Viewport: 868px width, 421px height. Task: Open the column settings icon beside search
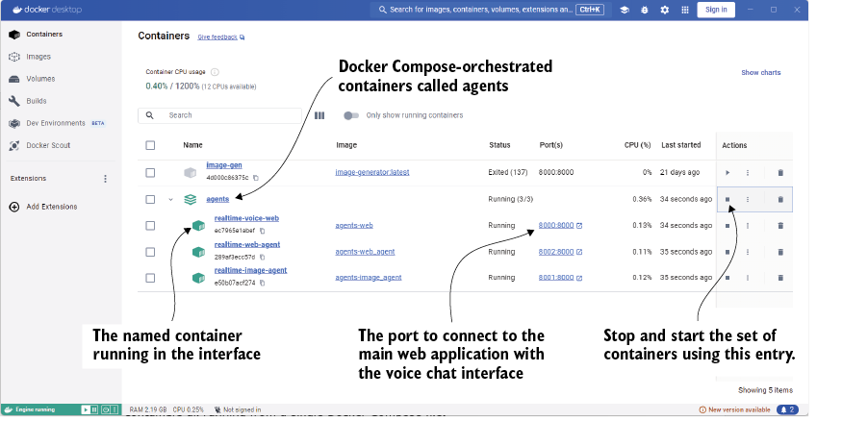click(x=319, y=115)
